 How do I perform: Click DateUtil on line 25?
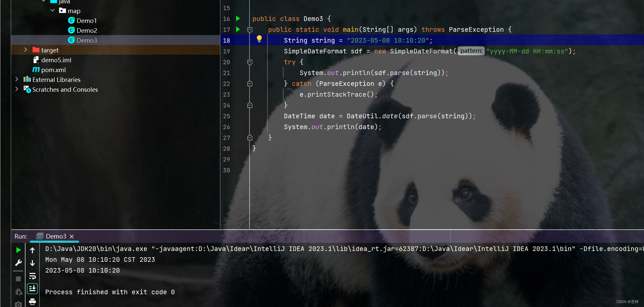362,116
